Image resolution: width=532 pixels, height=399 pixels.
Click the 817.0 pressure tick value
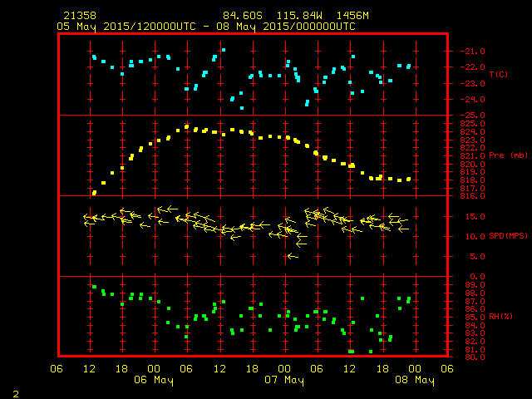pos(473,188)
